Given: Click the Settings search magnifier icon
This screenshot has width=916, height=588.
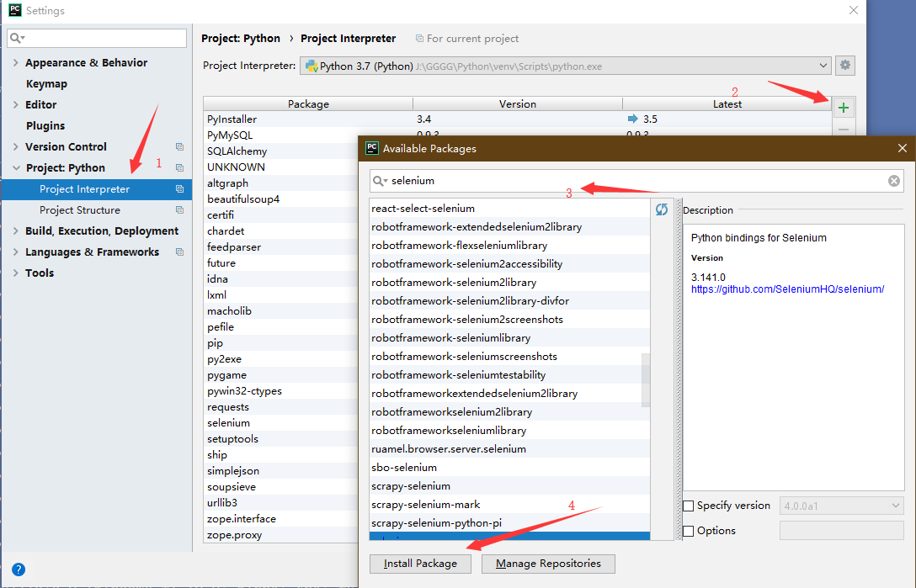Looking at the screenshot, I should (17, 38).
